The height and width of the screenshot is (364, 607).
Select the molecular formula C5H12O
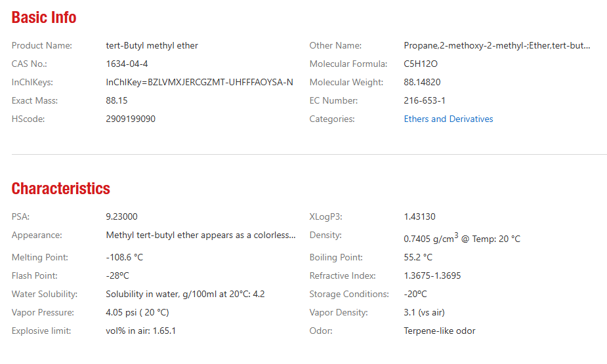[x=421, y=64]
